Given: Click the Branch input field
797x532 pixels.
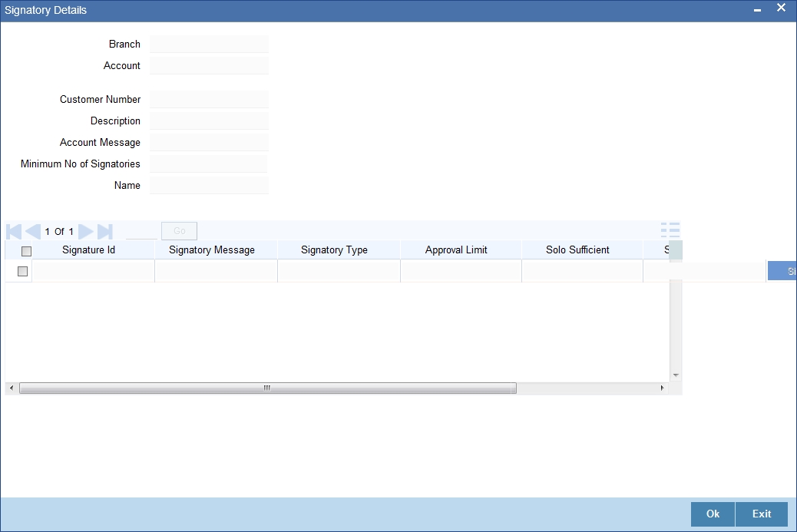Looking at the screenshot, I should (209, 45).
